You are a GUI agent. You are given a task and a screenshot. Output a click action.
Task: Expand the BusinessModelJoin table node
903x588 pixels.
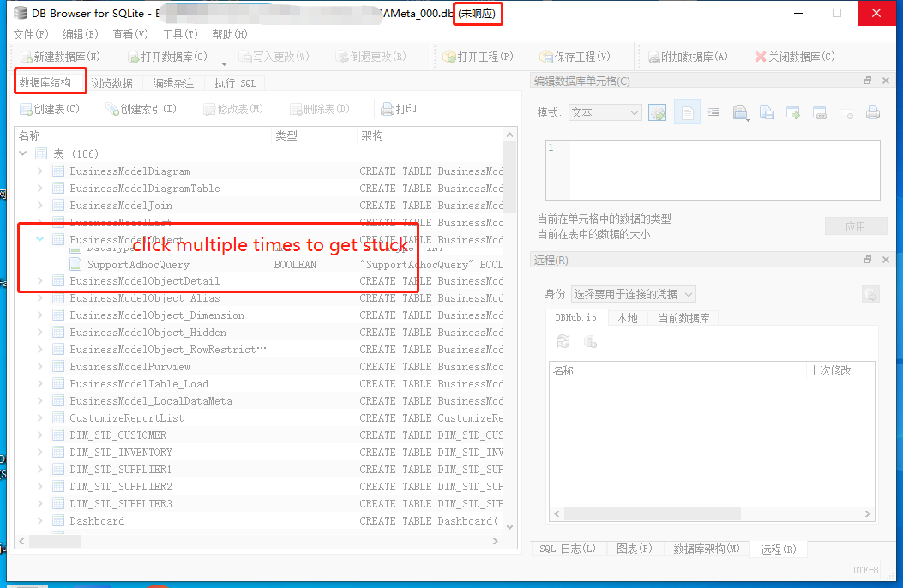[39, 206]
